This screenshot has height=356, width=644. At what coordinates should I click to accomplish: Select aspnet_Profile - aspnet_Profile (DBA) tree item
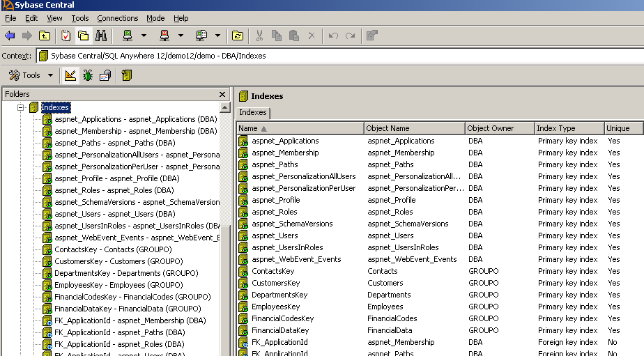click(117, 178)
